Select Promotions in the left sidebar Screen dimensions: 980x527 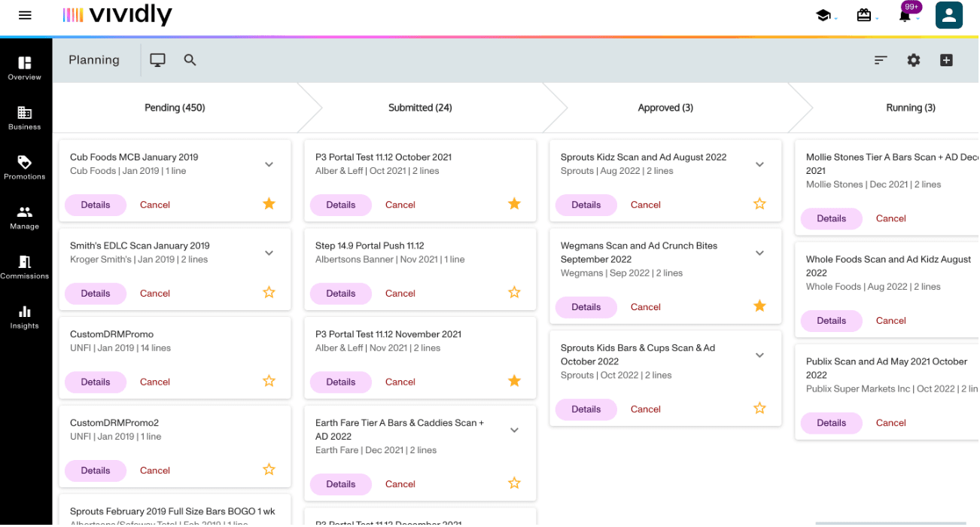[x=25, y=167]
